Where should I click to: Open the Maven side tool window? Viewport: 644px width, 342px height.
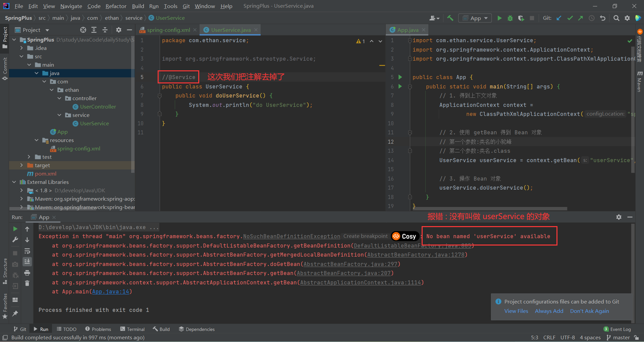click(640, 81)
